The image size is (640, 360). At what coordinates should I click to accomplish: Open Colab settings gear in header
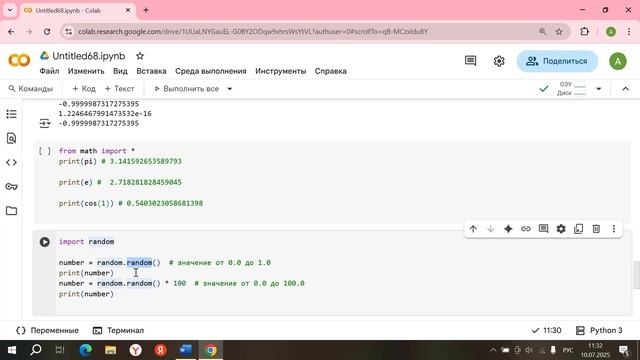tap(499, 61)
